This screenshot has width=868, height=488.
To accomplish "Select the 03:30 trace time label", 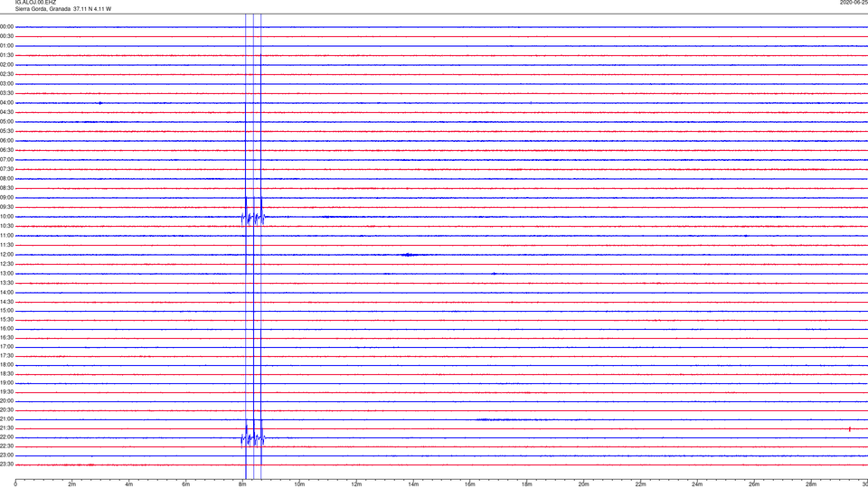I will click(x=6, y=93).
